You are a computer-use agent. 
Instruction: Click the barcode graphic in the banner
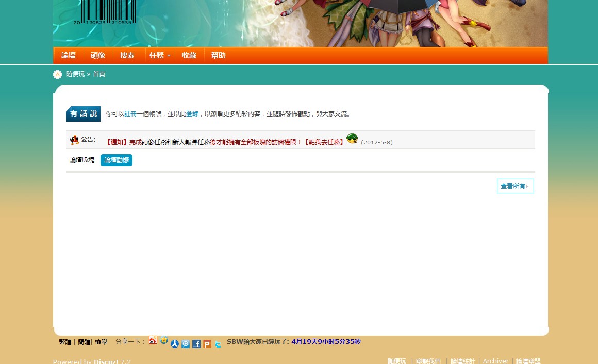click(105, 12)
